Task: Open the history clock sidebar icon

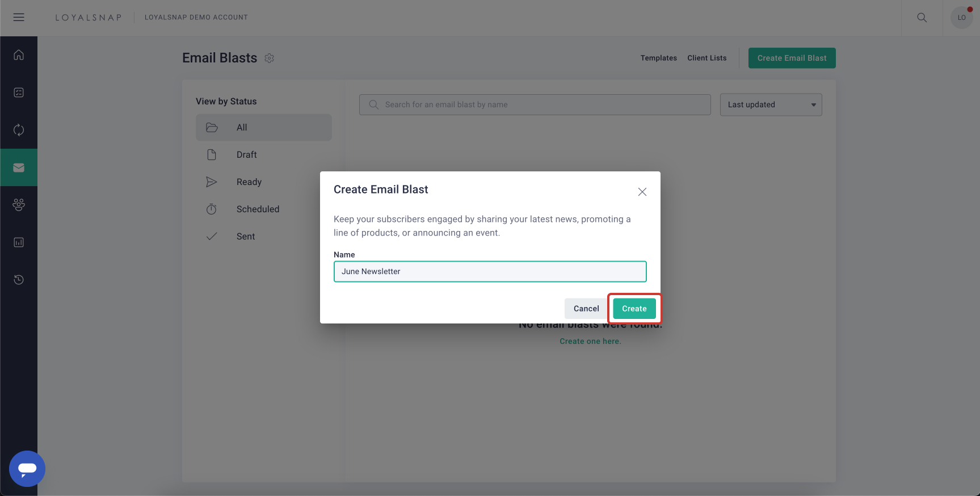Action: (x=19, y=280)
